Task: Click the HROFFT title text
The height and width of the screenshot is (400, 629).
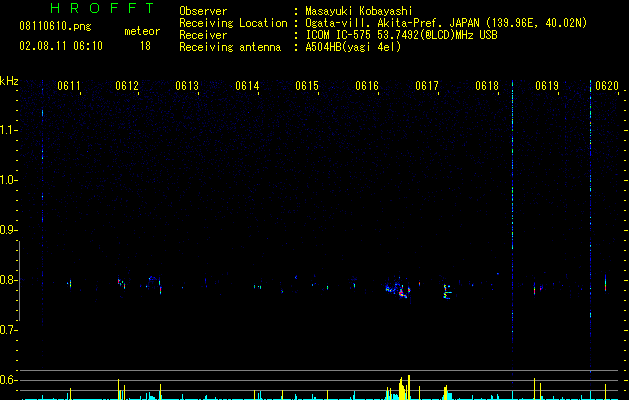Action: [x=103, y=8]
